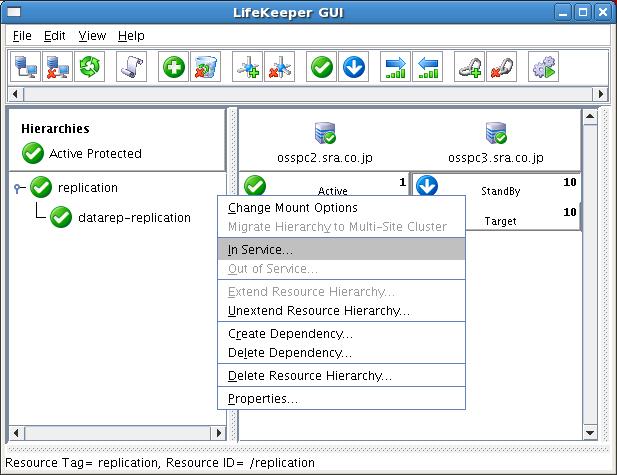Choose In Service... from context menu

tap(341, 249)
